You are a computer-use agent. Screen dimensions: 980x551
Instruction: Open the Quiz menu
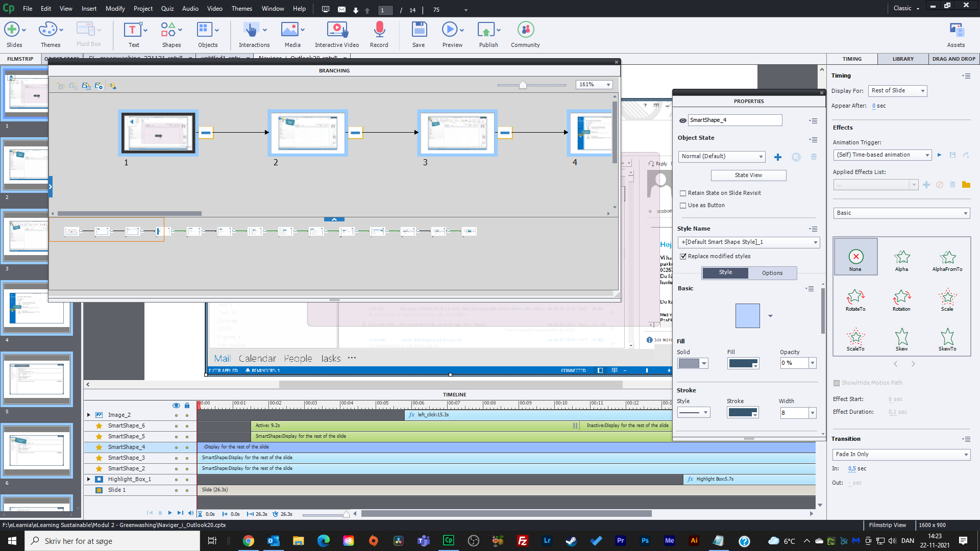167,9
